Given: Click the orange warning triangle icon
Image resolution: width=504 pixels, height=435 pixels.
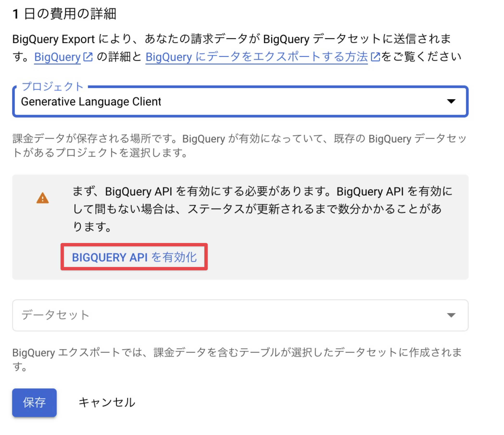Looking at the screenshot, I should pos(43,198).
